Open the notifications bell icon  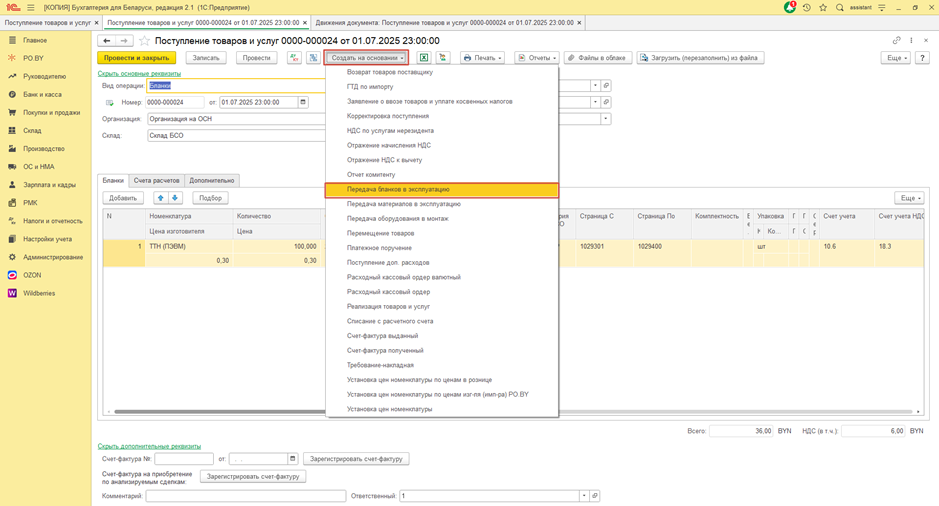point(790,7)
